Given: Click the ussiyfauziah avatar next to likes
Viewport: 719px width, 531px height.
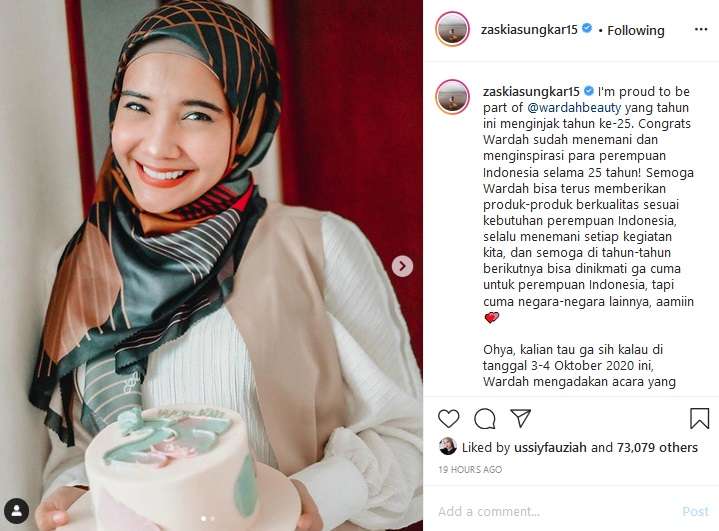Looking at the screenshot, I should tap(448, 447).
